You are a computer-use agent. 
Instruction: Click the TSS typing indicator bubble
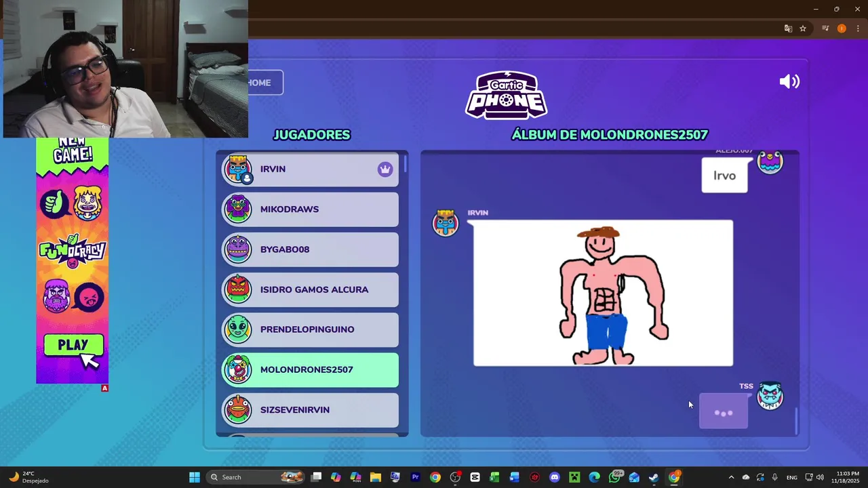pos(724,411)
